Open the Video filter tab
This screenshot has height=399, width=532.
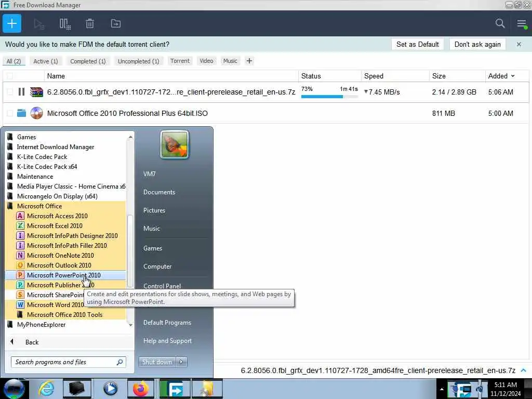point(206,61)
